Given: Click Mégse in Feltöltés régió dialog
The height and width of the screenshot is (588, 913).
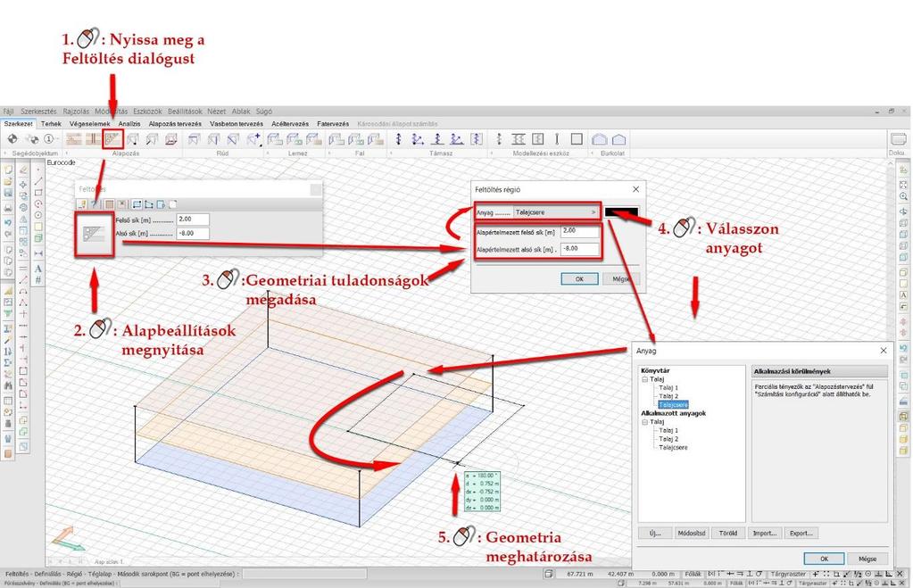Looking at the screenshot, I should click(x=621, y=279).
